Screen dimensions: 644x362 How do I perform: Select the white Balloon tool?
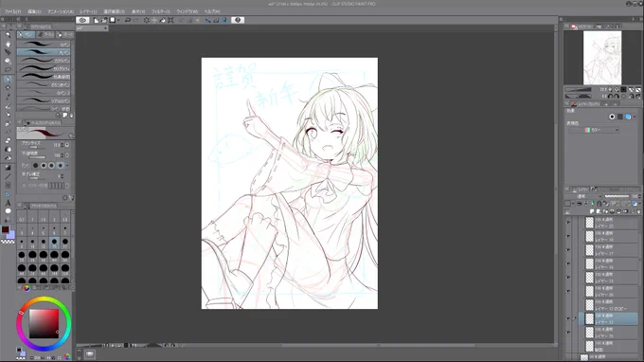click(8, 211)
